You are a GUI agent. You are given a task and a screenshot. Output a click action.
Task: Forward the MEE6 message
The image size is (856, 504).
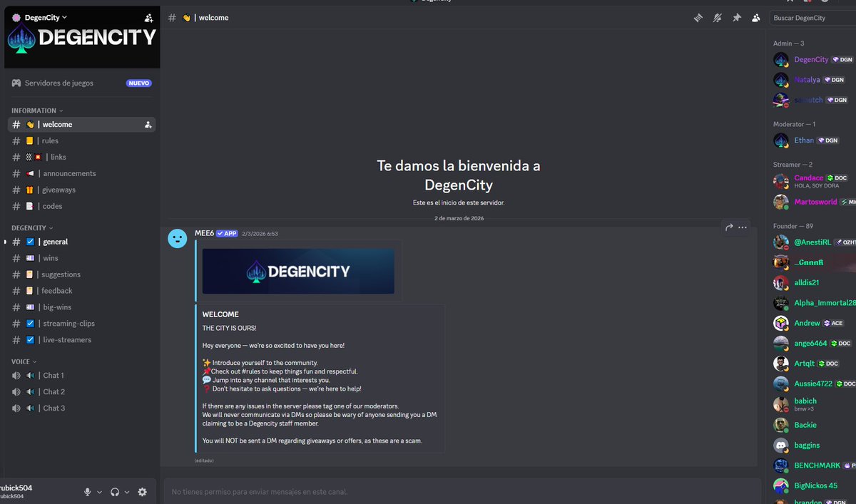coord(729,227)
